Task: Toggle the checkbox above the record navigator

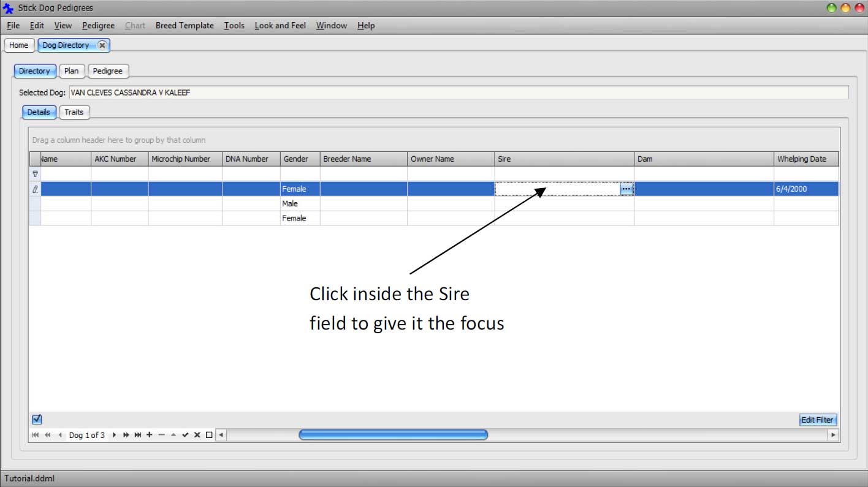Action: click(x=37, y=419)
